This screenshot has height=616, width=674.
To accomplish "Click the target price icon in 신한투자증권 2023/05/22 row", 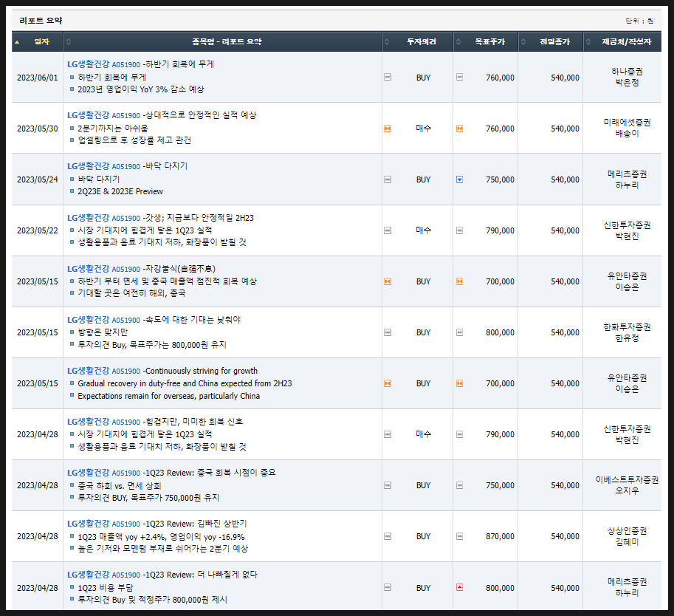I will (459, 230).
